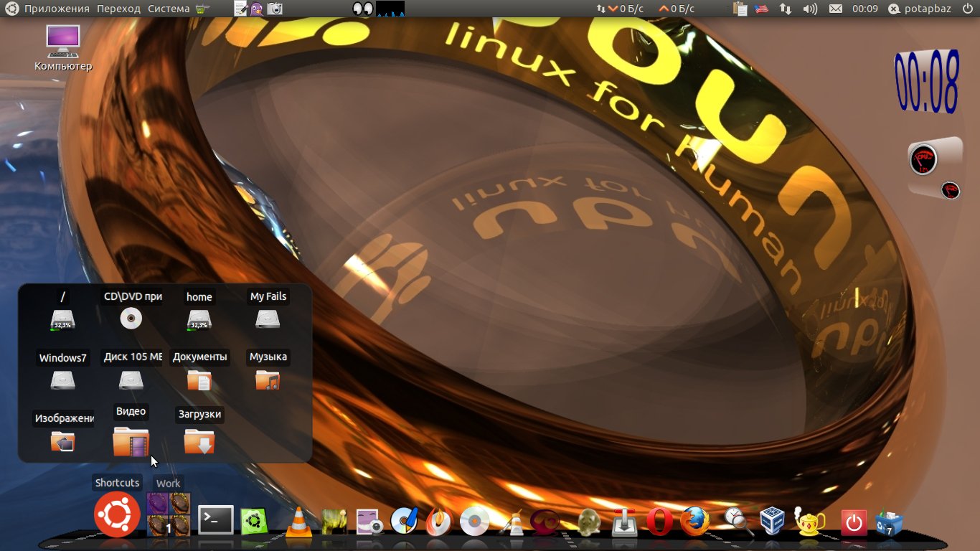Open the messaging envelope indicator
This screenshot has width=980, height=551.
[835, 9]
